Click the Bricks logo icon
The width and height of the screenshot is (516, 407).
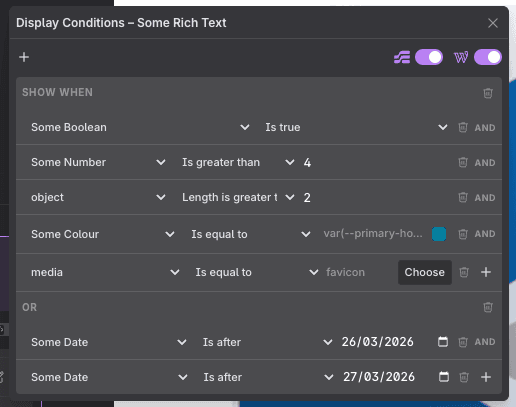(x=402, y=57)
